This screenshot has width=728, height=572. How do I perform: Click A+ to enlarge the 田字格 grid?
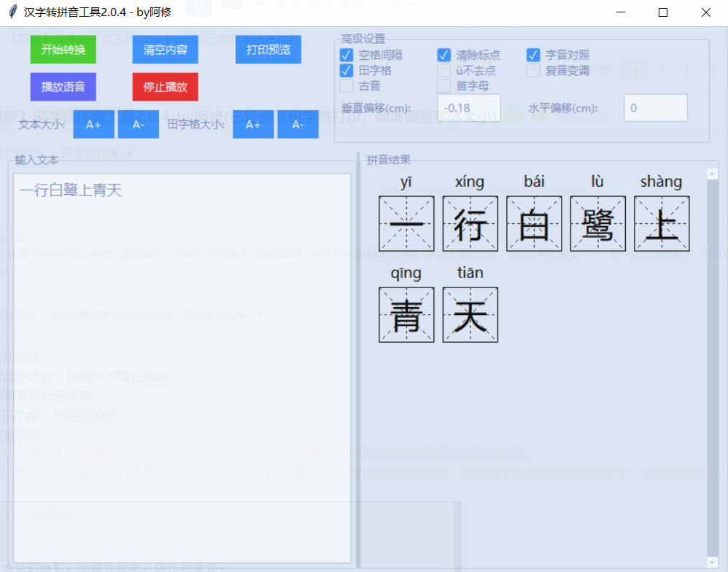(253, 124)
